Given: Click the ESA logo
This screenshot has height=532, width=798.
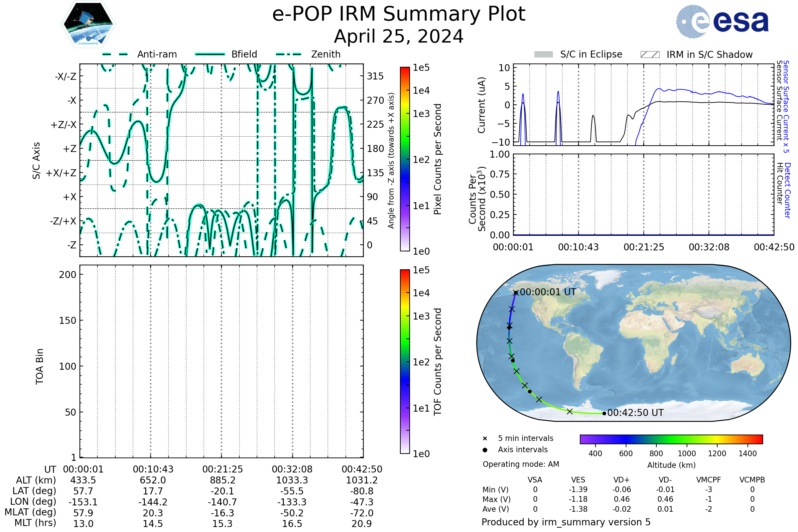Looking at the screenshot, I should 723,22.
